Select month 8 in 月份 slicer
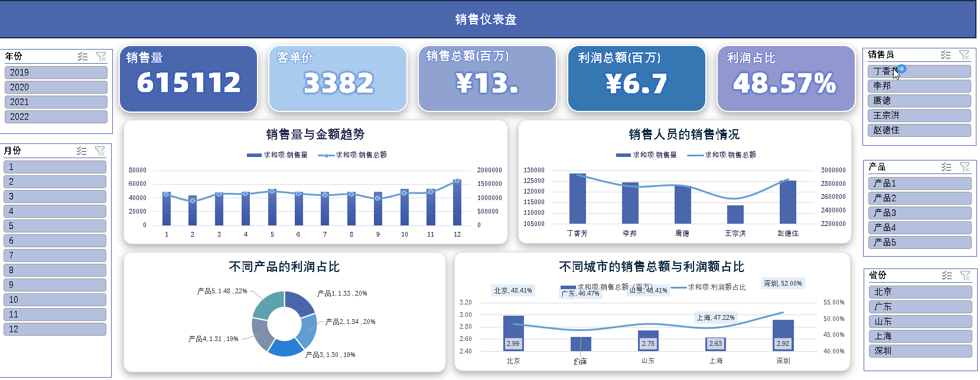 [x=55, y=270]
